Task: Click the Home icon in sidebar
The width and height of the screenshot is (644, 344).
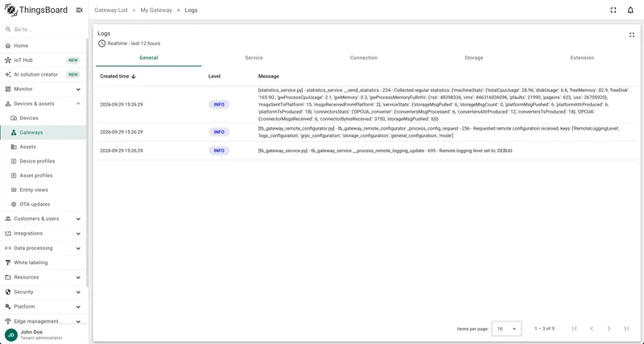Action: pos(8,46)
